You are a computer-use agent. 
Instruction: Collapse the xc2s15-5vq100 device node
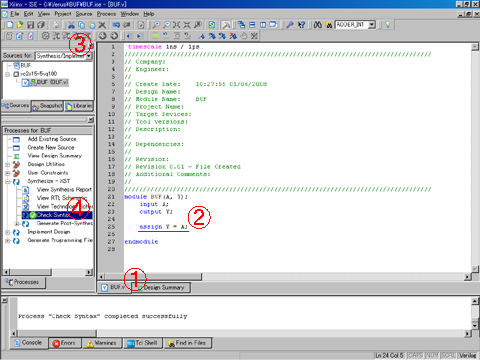7,74
